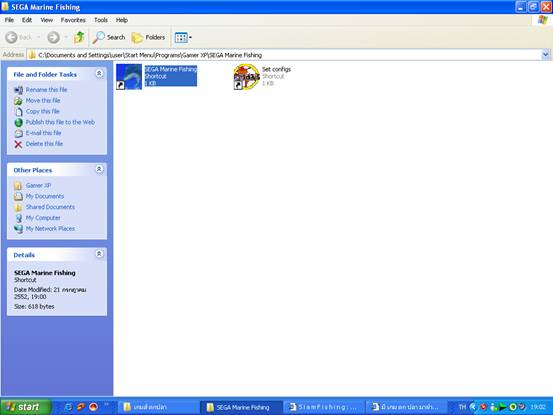
Task: Click the My Network Places icon
Action: pos(18,229)
